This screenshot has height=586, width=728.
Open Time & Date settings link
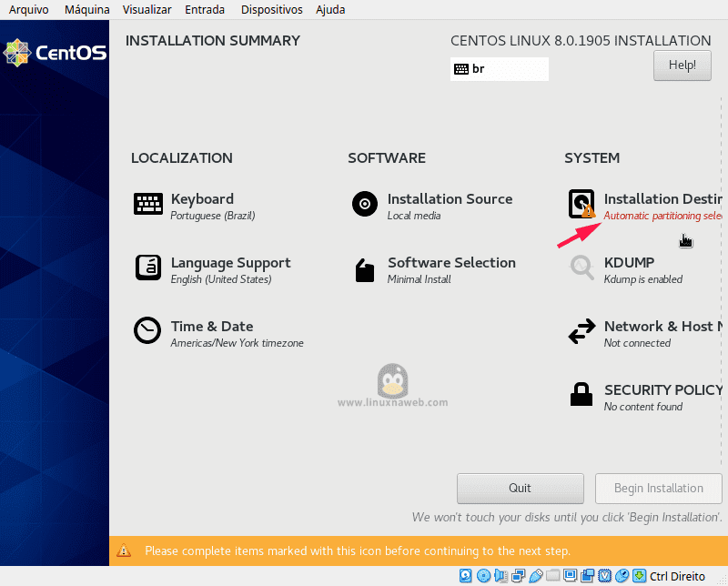212,327
